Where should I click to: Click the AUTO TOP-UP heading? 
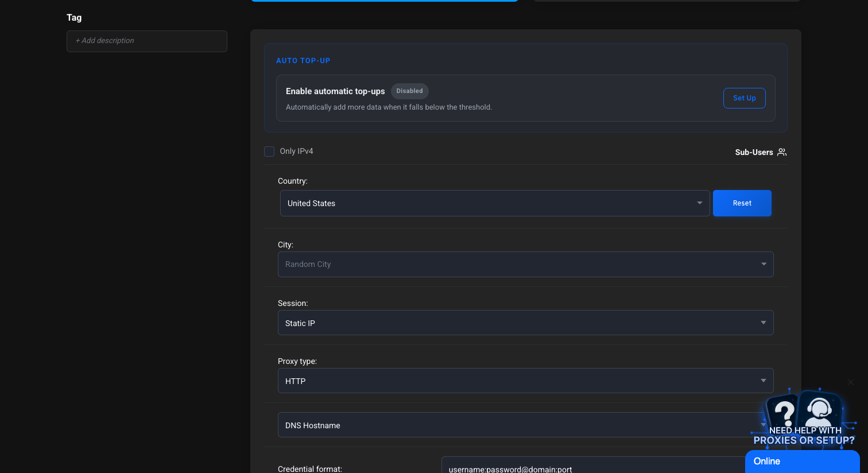303,61
